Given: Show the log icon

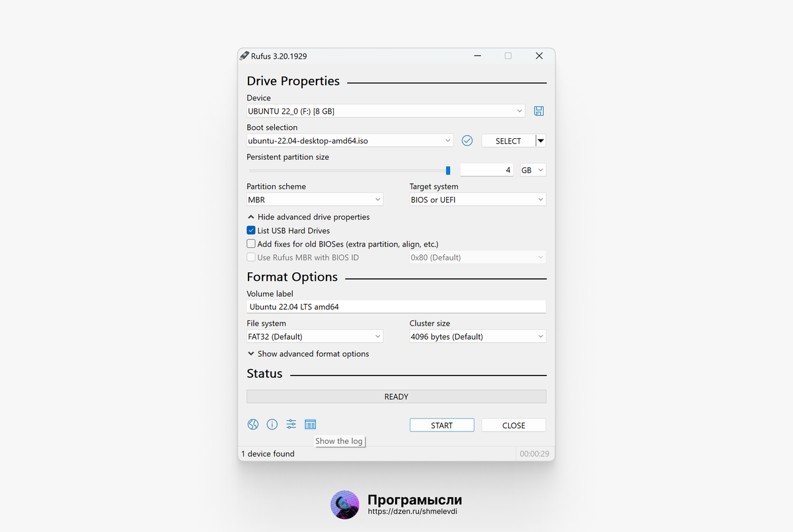Looking at the screenshot, I should click(311, 424).
